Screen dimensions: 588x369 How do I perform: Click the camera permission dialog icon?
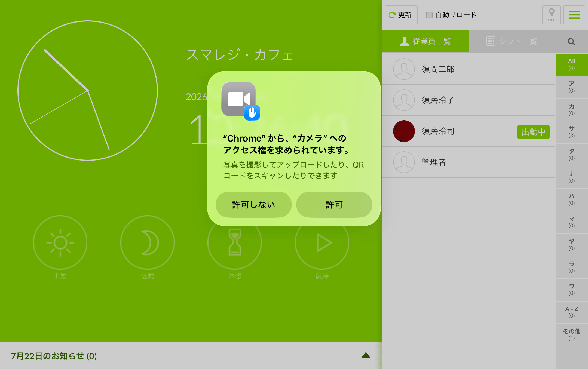[x=240, y=101]
